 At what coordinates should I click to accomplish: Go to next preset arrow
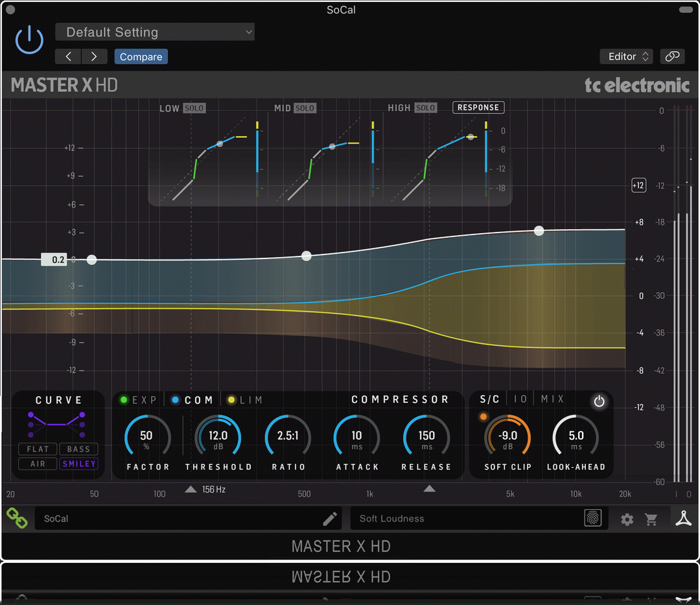94,56
